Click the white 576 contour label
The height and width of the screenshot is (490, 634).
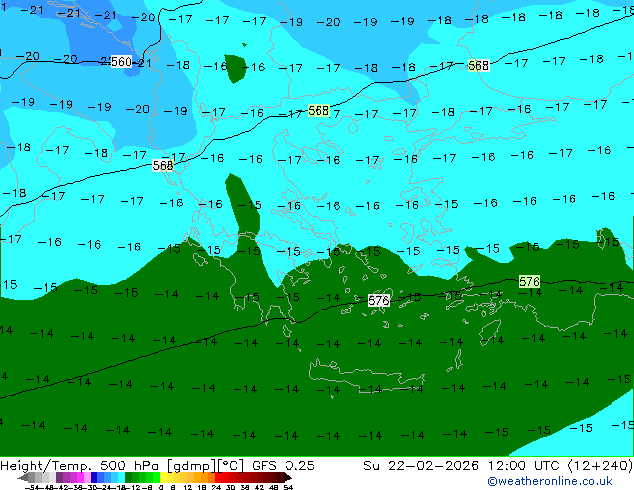[x=379, y=300]
